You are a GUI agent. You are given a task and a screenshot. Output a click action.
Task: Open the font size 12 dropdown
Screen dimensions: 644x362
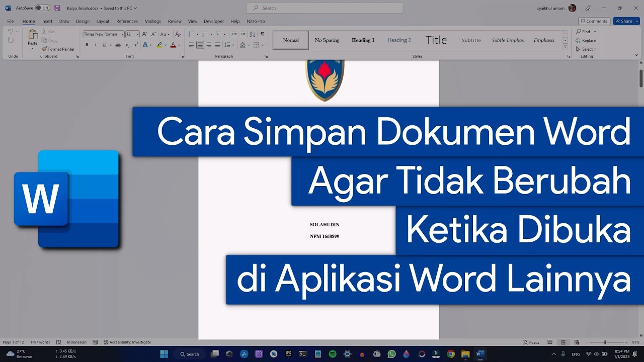click(x=137, y=34)
